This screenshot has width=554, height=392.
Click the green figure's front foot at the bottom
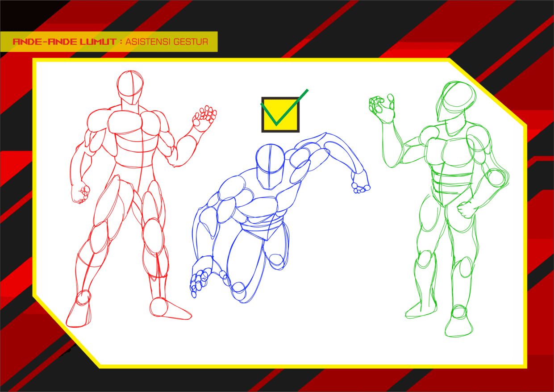coord(458,324)
